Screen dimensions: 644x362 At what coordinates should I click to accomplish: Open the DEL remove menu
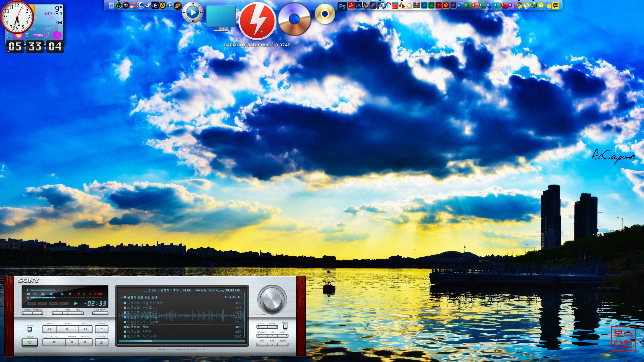[x=273, y=345]
